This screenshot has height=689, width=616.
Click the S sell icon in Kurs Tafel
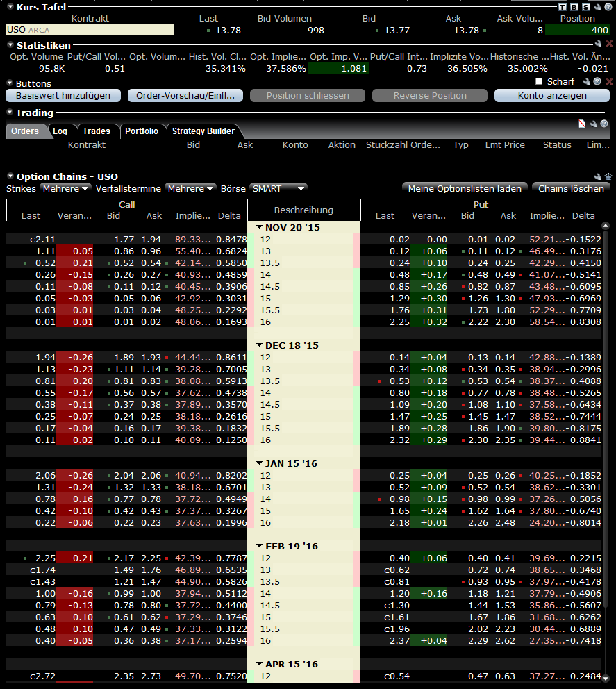pyautogui.click(x=585, y=6)
